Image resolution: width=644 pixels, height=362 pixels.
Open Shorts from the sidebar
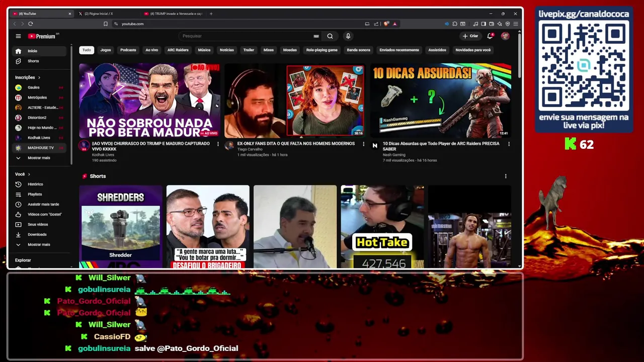(40, 61)
